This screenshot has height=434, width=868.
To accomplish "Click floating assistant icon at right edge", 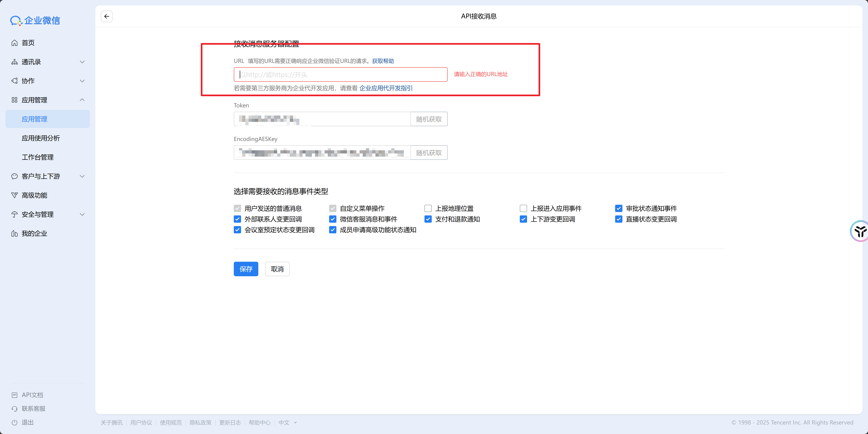I will click(x=860, y=231).
